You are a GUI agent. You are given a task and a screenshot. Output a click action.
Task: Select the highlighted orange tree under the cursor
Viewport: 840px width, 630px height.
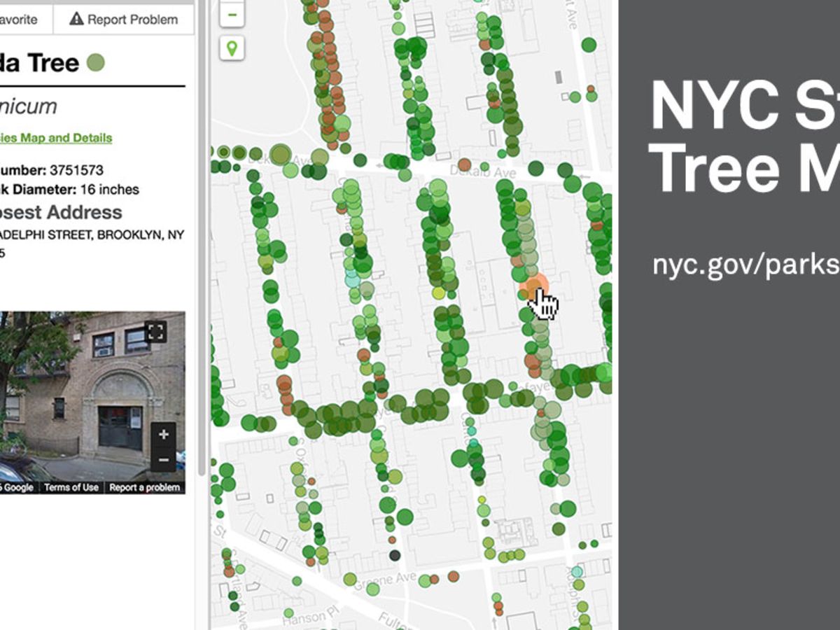[x=533, y=287]
